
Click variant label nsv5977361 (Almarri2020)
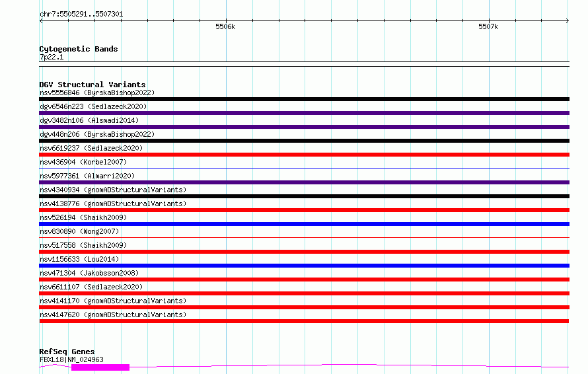pos(87,176)
